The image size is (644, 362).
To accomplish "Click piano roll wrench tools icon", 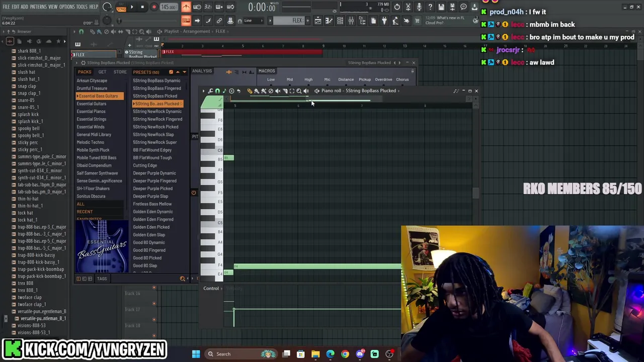I will pyautogui.click(x=210, y=91).
